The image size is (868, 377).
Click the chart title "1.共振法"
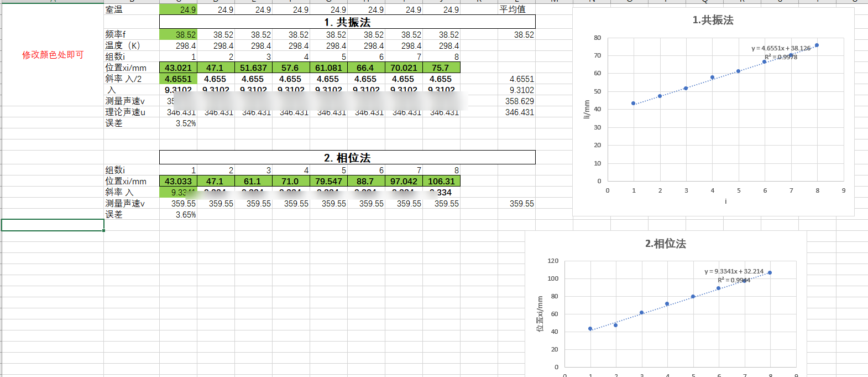tap(713, 20)
